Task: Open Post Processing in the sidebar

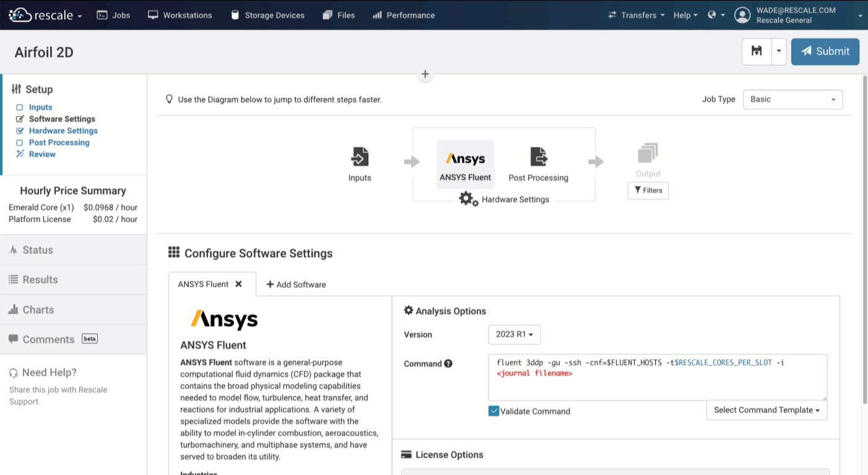Action: 59,142
